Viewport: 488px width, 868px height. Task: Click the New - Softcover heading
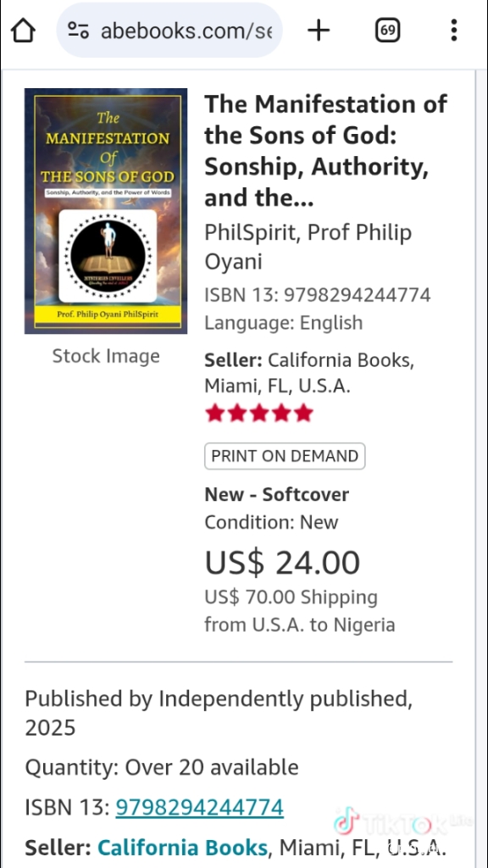pyautogui.click(x=277, y=494)
